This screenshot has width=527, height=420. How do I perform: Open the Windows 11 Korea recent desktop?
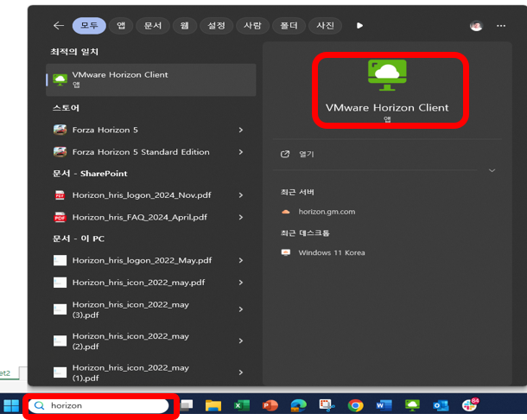[x=331, y=253]
